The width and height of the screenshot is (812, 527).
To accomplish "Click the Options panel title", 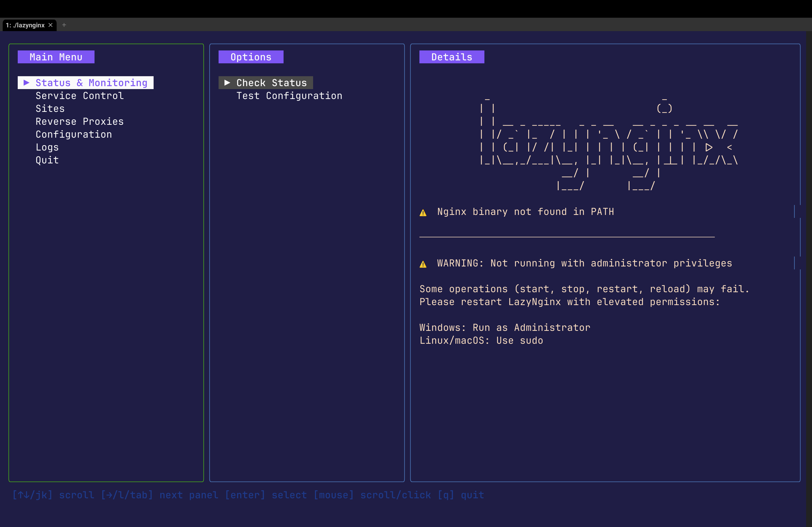I will click(x=251, y=57).
